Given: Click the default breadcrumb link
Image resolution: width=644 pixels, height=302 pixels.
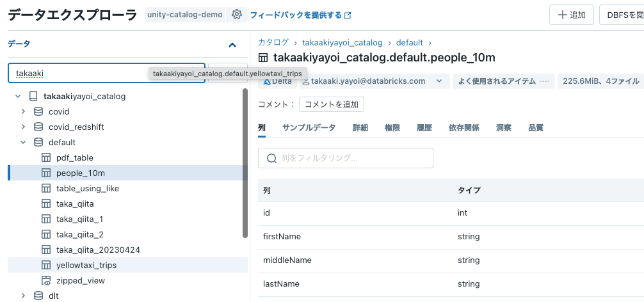Looking at the screenshot, I should pyautogui.click(x=410, y=42).
